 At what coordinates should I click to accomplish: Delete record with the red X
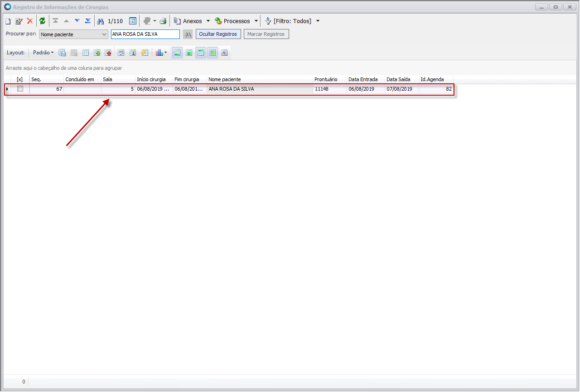pos(30,21)
